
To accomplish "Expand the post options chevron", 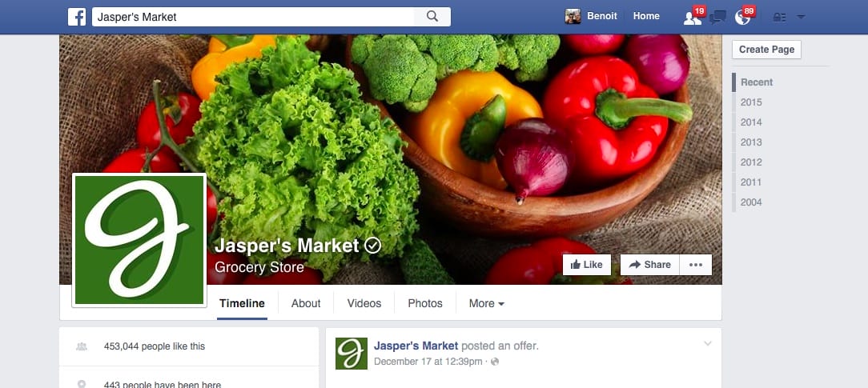I will (708, 344).
